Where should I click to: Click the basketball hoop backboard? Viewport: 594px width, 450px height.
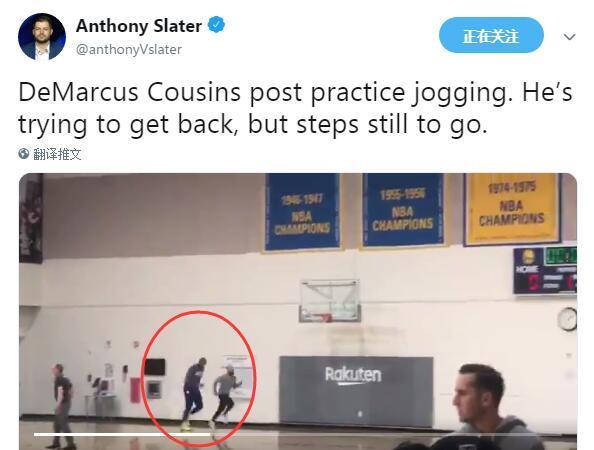click(x=330, y=301)
